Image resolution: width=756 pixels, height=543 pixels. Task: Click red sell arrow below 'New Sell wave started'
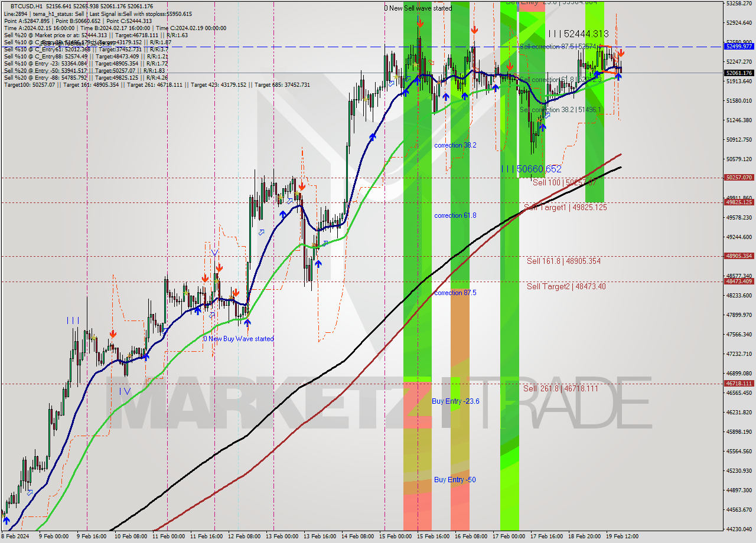[419, 23]
